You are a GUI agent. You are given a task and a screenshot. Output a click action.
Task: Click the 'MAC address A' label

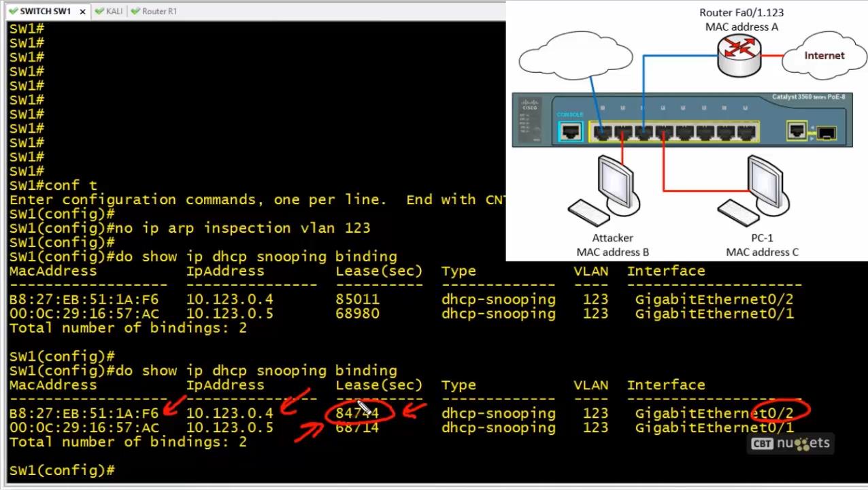point(741,27)
